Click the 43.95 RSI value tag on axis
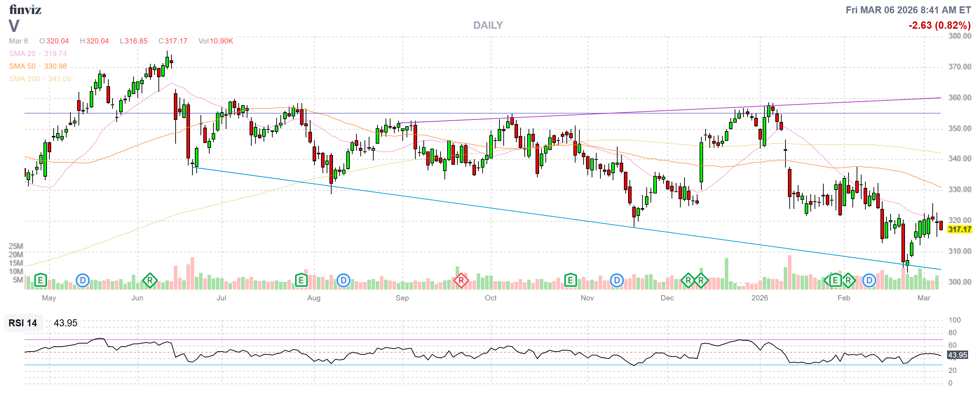980x394 pixels. (957, 355)
